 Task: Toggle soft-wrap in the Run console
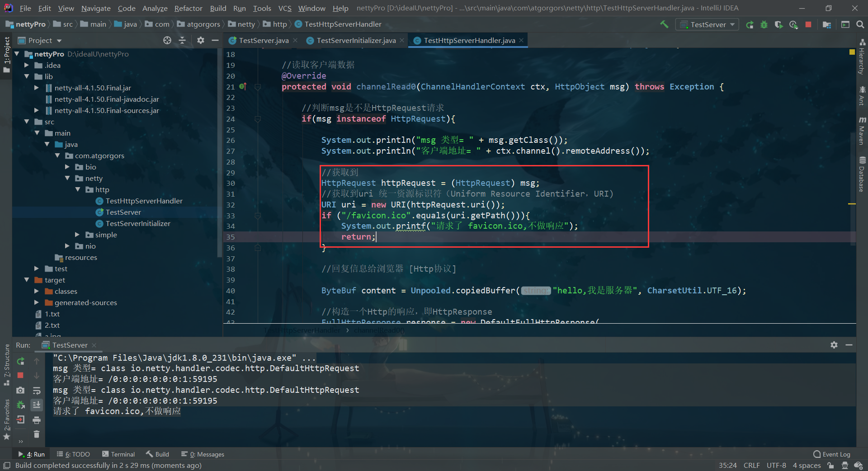tap(37, 391)
